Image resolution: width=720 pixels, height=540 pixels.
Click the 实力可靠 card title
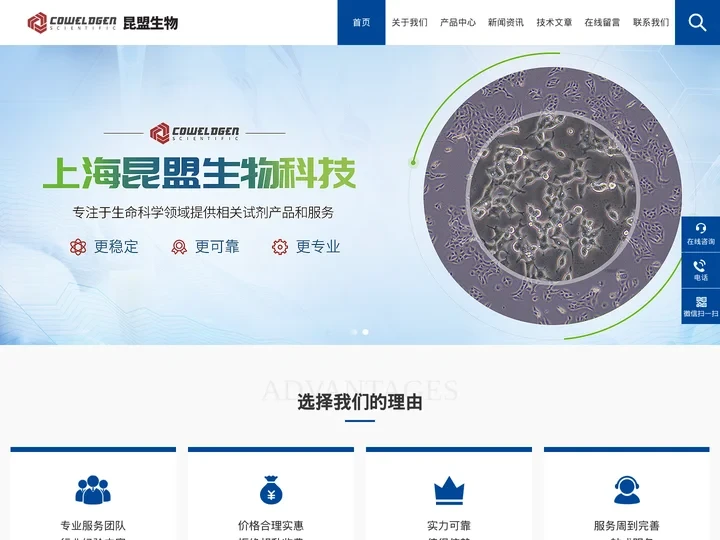(449, 526)
